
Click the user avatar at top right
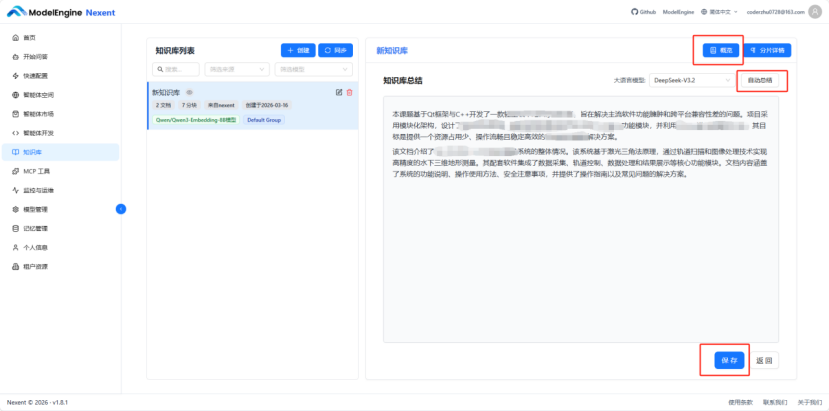(x=815, y=12)
